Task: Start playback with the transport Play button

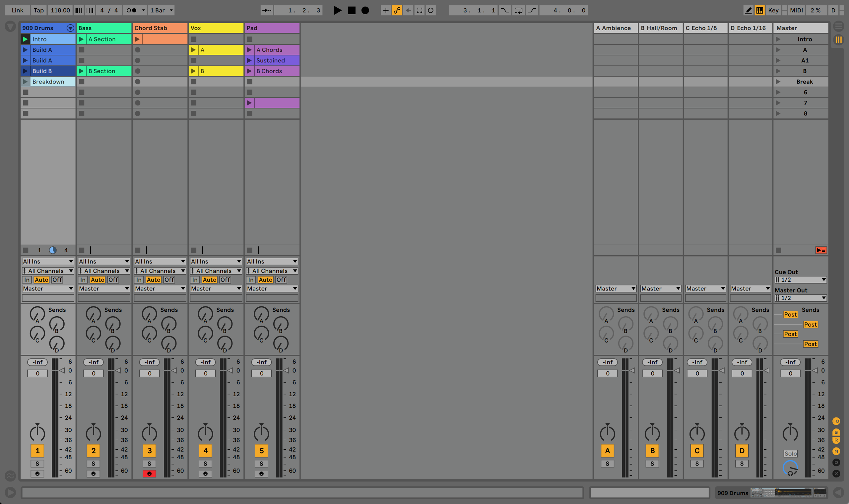Action: [x=338, y=10]
